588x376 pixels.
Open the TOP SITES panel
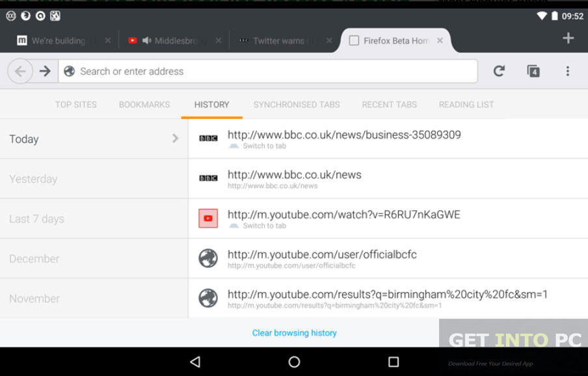pyautogui.click(x=76, y=105)
